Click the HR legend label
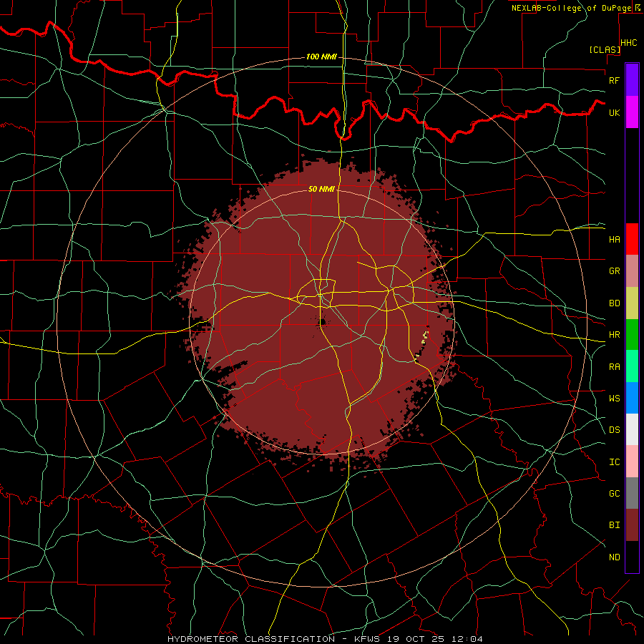 614,335
